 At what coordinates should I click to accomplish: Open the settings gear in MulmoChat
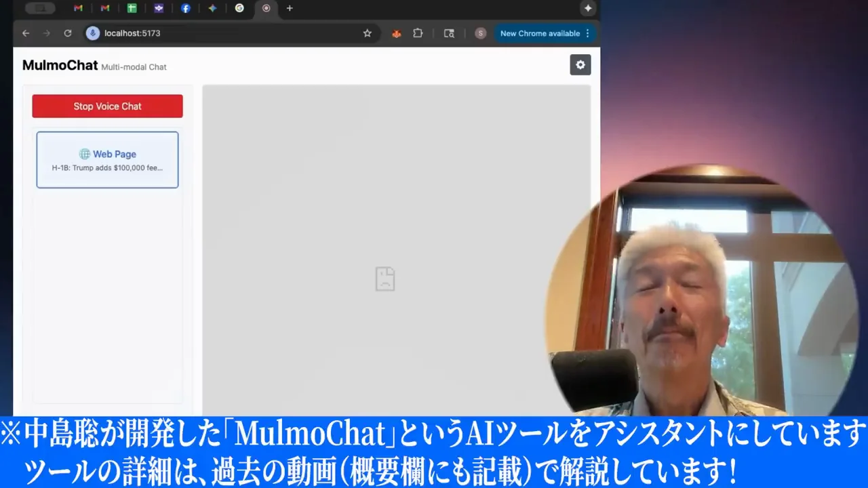(580, 65)
